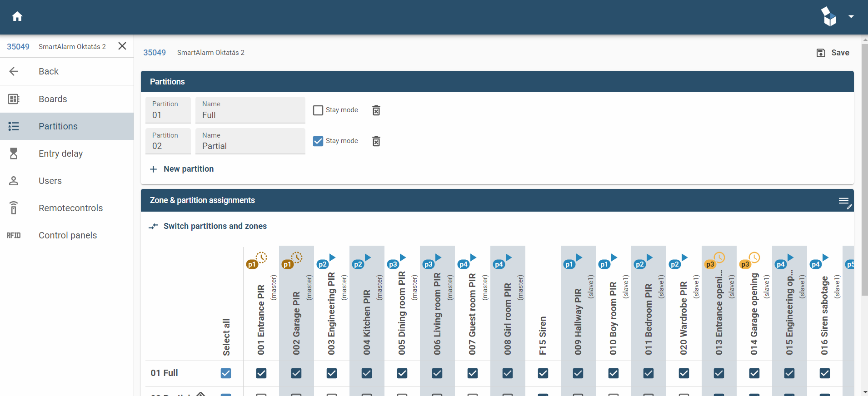Click the p1 delay icon above 001 Entrance PIR
This screenshot has width=868, height=396.
click(257, 260)
